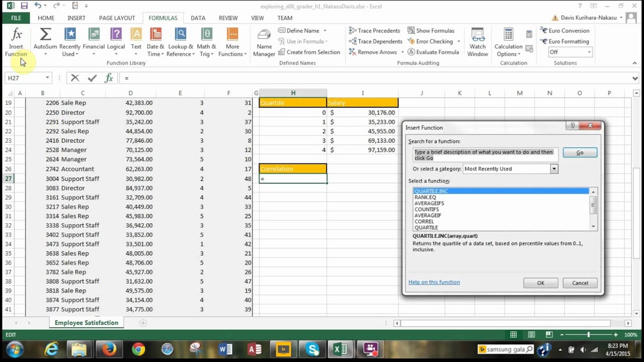Open the More Functions icon
Image resolution: width=644 pixels, height=362 pixels.
(x=232, y=34)
